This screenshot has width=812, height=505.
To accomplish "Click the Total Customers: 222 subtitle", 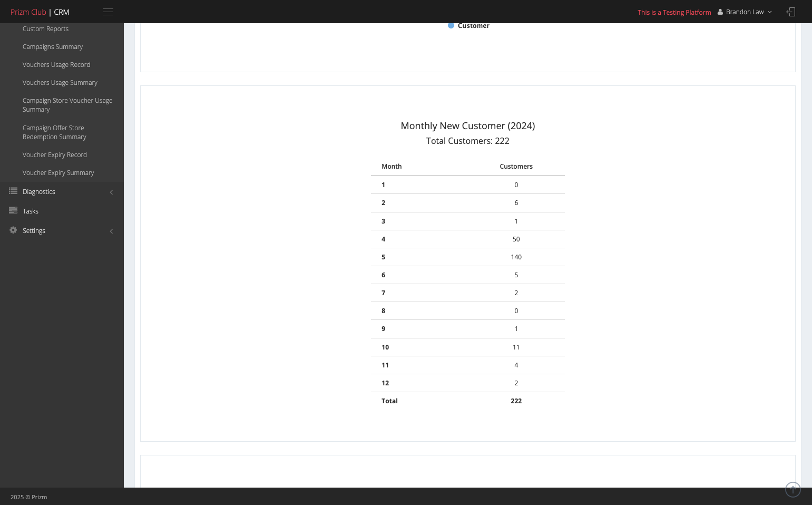I will pyautogui.click(x=468, y=141).
